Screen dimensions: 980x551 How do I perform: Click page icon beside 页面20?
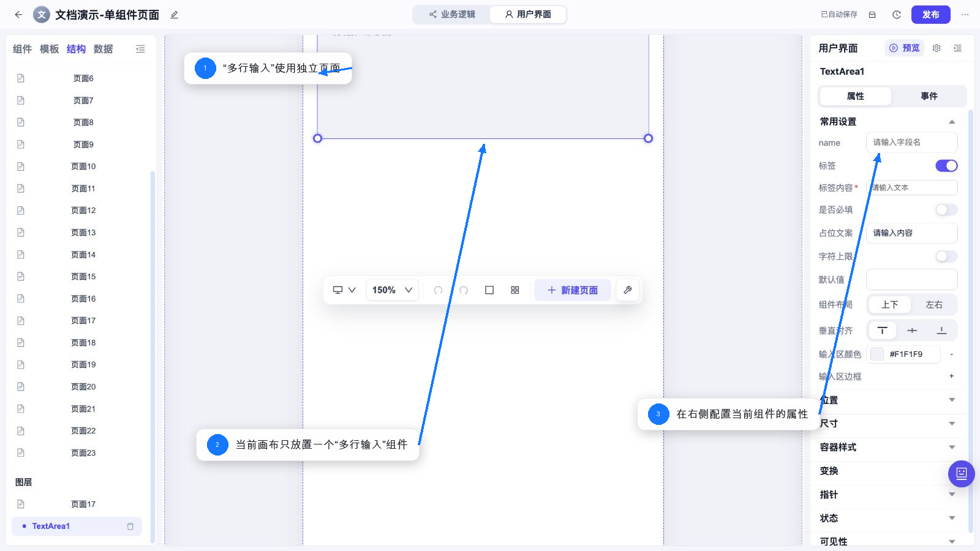pyautogui.click(x=21, y=387)
